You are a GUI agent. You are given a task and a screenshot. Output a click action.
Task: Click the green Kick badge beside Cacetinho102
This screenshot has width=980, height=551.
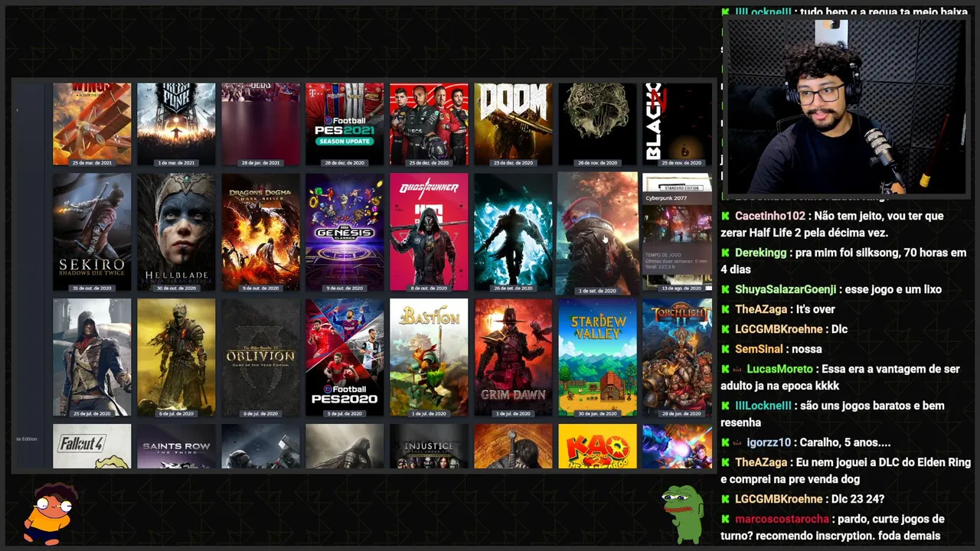[725, 216]
